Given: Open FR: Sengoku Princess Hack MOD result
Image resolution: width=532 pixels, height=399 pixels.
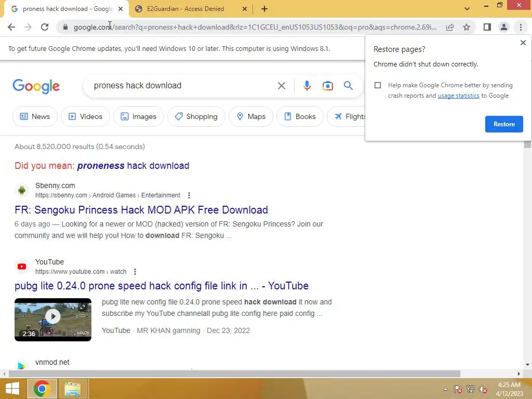Looking at the screenshot, I should 141,210.
